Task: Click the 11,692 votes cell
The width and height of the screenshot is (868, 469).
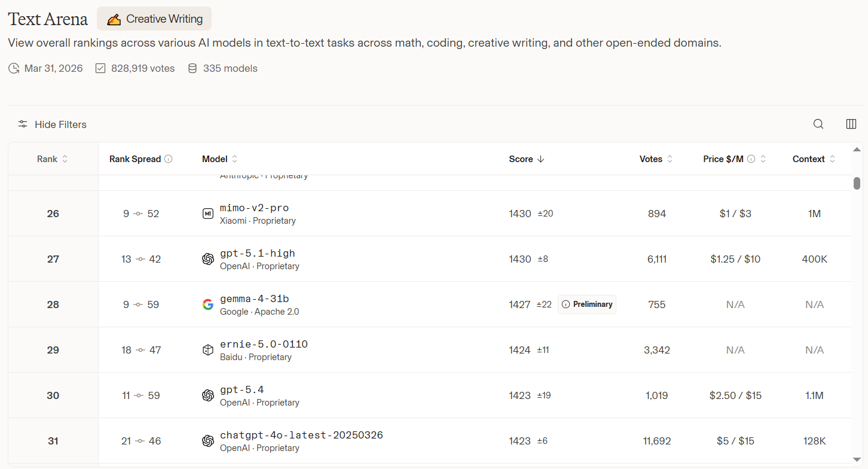Action: click(656, 441)
